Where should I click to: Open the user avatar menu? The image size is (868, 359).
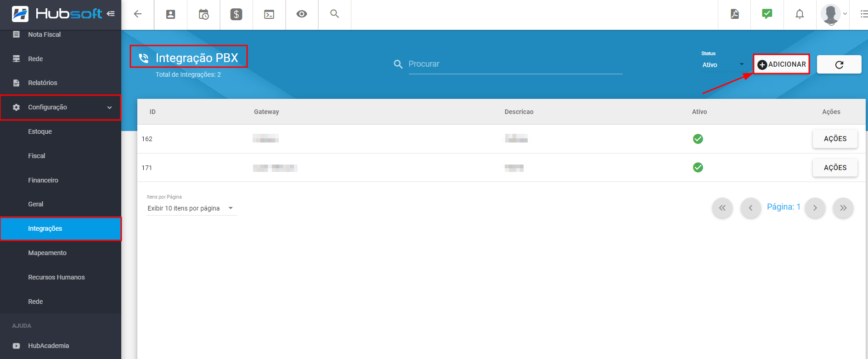(x=834, y=15)
